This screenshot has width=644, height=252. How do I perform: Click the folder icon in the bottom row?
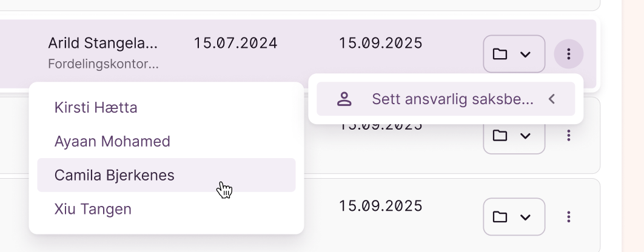(500, 216)
